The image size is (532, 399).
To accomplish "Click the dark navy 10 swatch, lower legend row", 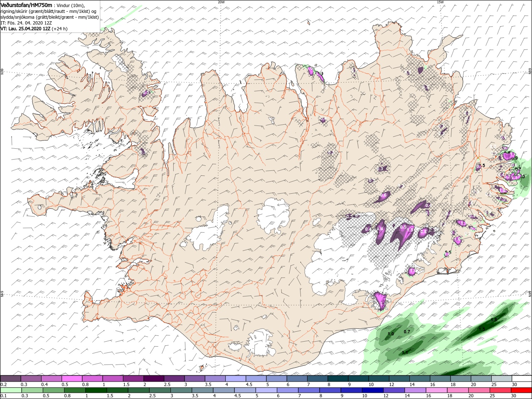I will pyautogui.click(x=373, y=390).
